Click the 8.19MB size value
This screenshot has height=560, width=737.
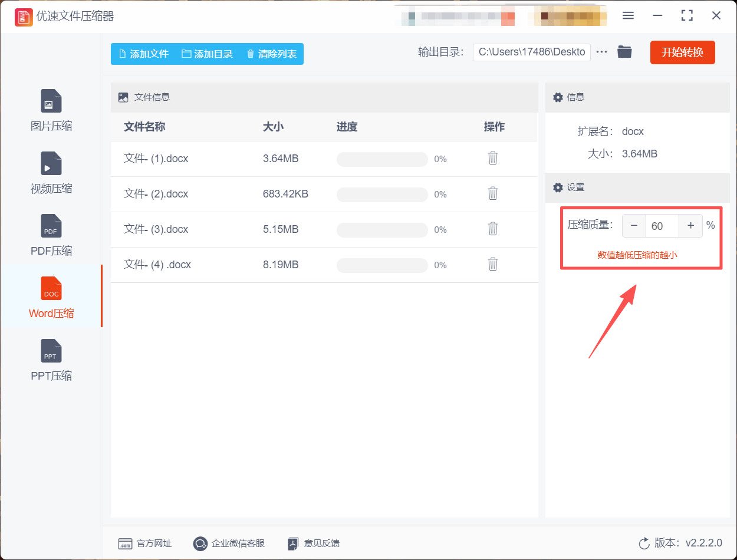tap(281, 265)
